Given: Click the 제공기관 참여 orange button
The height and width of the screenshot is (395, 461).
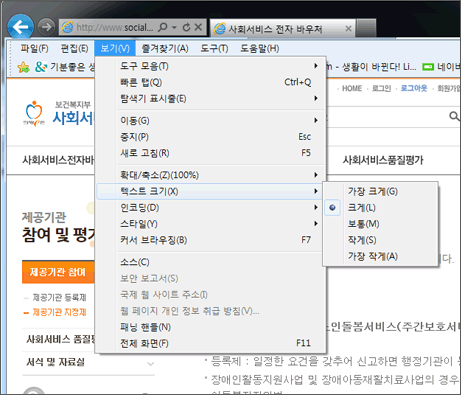Looking at the screenshot, I should pyautogui.click(x=58, y=272).
